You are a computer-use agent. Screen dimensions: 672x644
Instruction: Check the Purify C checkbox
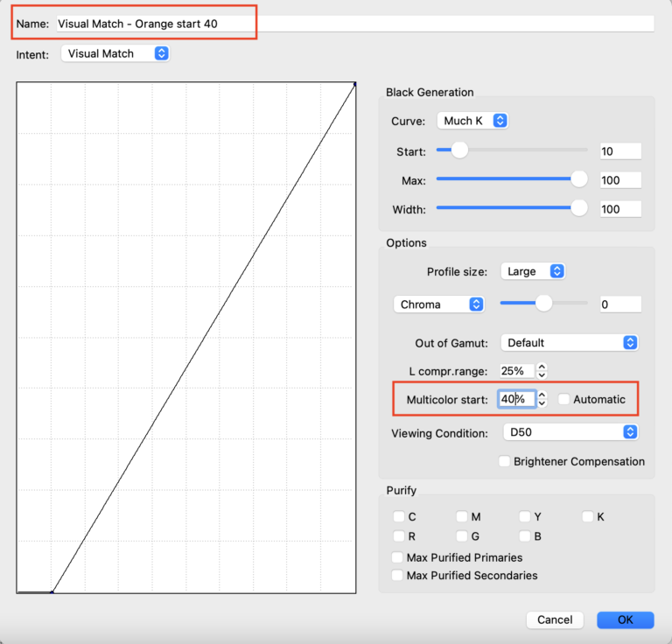point(399,516)
